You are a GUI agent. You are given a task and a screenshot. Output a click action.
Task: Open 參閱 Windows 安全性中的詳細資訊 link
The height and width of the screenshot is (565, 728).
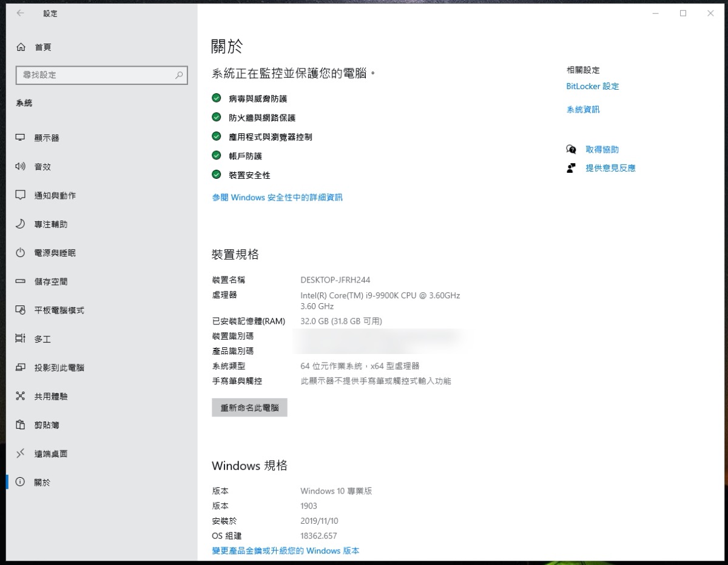(277, 197)
